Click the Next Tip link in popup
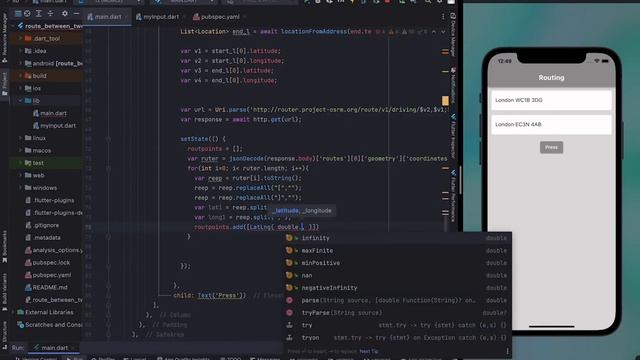 pyautogui.click(x=369, y=351)
